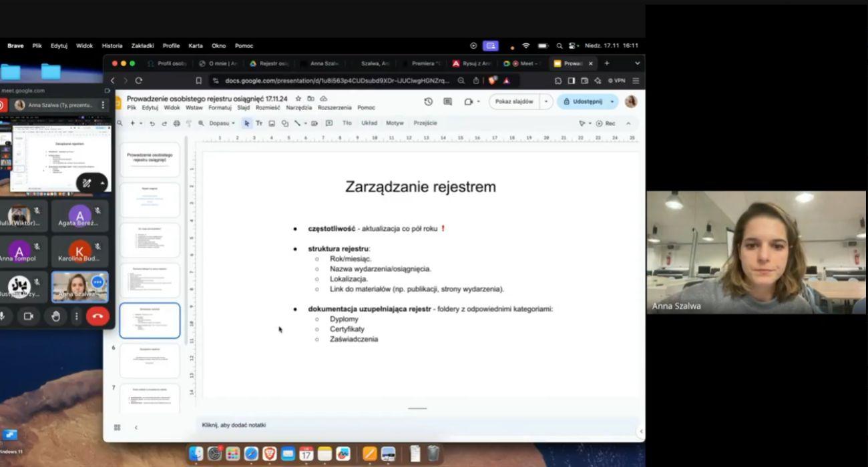This screenshot has width=868, height=467.
Task: Click the undo arrow in Slides toolbar
Action: (152, 123)
